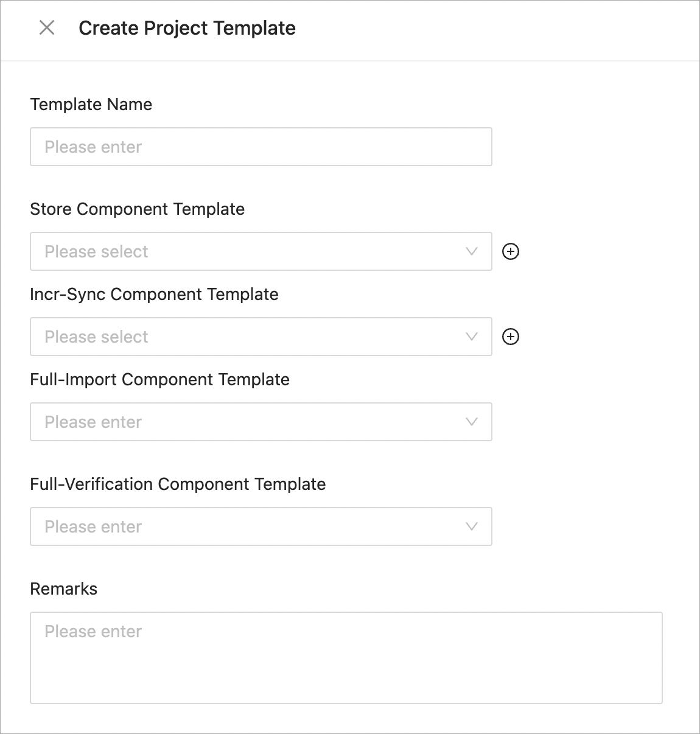Click the Full-Verification 'Please enter' placeholder

click(x=93, y=526)
